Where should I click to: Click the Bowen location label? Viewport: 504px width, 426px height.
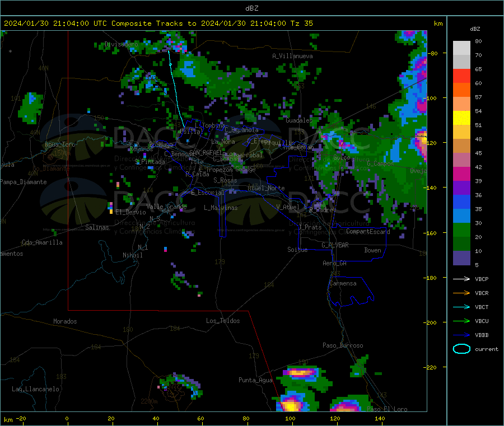372,250
